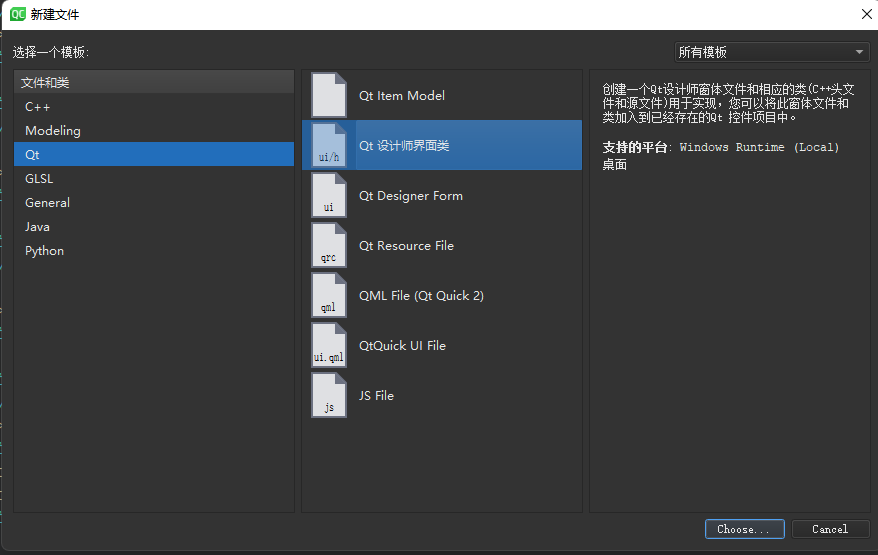The width and height of the screenshot is (878, 555).
Task: Click the js file icon
Action: 329,395
